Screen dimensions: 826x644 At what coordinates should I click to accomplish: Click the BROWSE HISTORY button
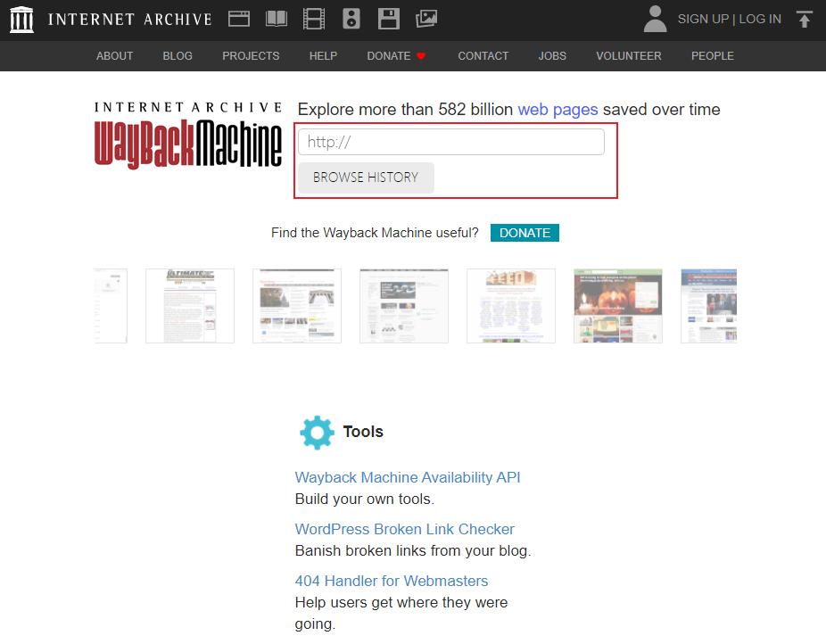(x=366, y=178)
